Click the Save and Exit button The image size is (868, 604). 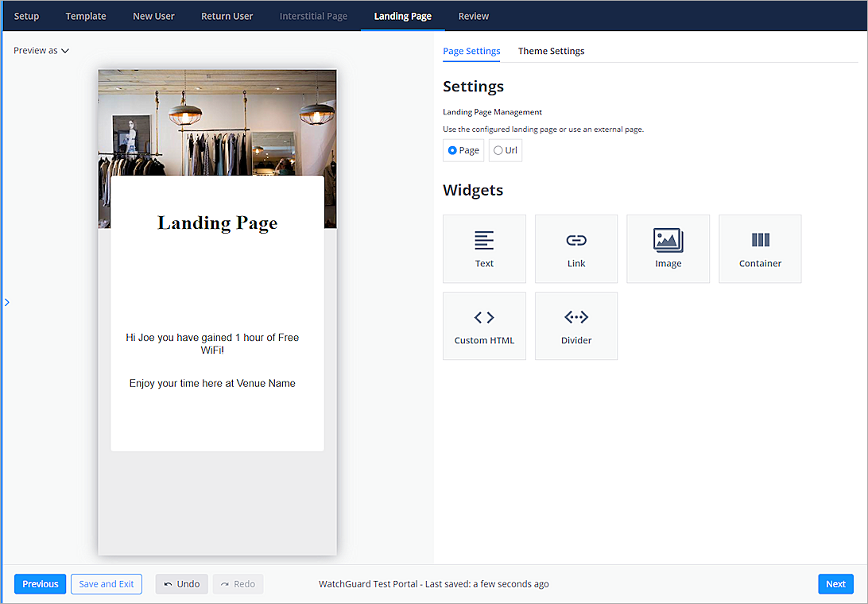click(x=106, y=583)
